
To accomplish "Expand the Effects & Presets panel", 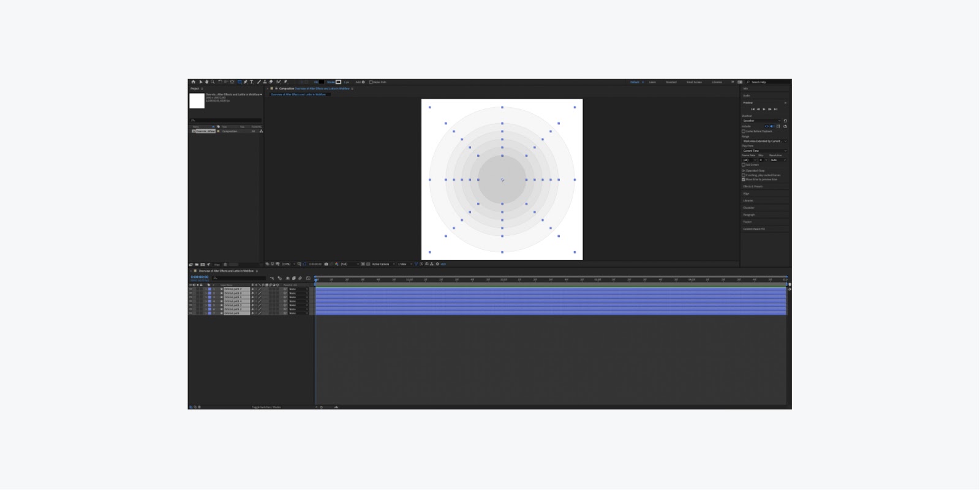I will coord(753,186).
